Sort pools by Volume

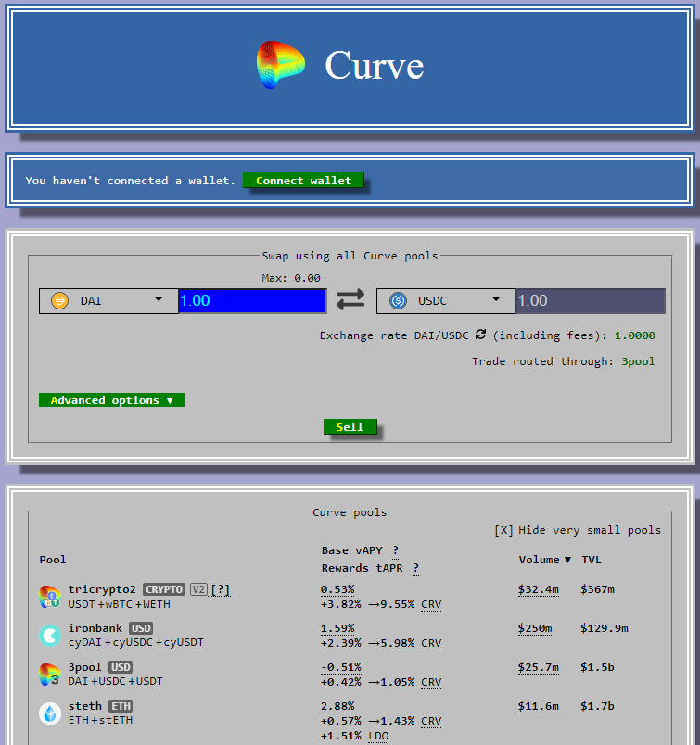[x=544, y=560]
